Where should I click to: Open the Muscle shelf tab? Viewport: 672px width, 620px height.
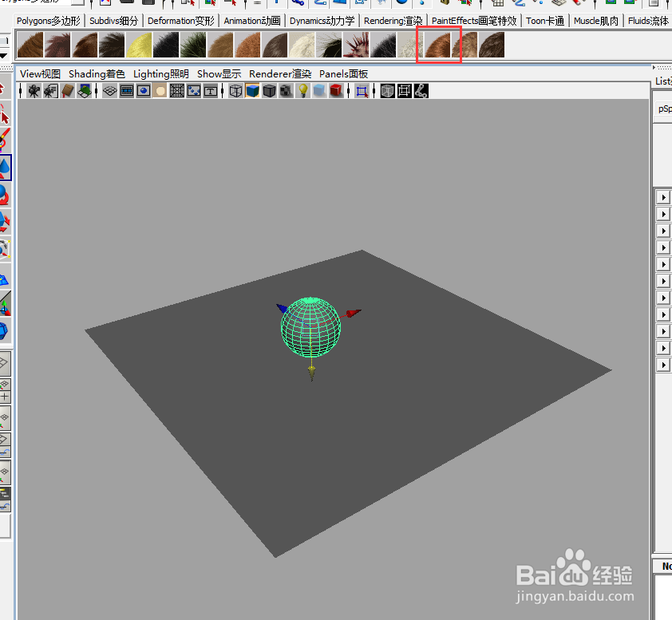(596, 21)
